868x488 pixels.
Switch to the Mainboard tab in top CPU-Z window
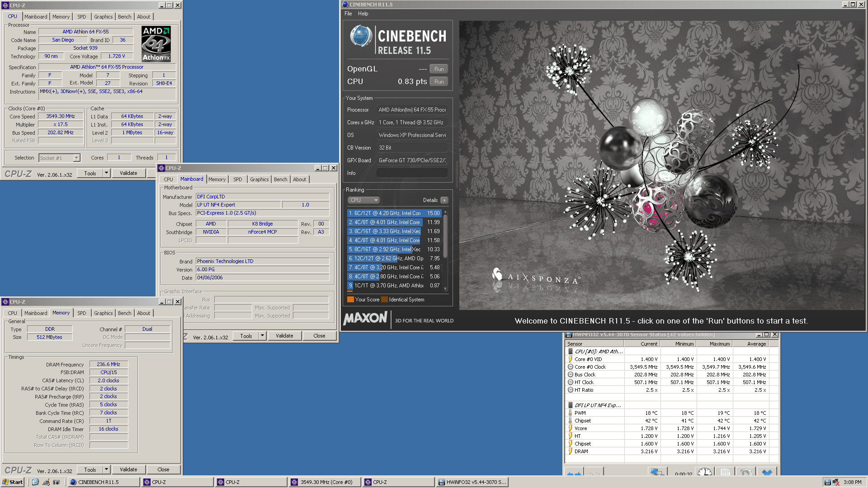(36, 17)
